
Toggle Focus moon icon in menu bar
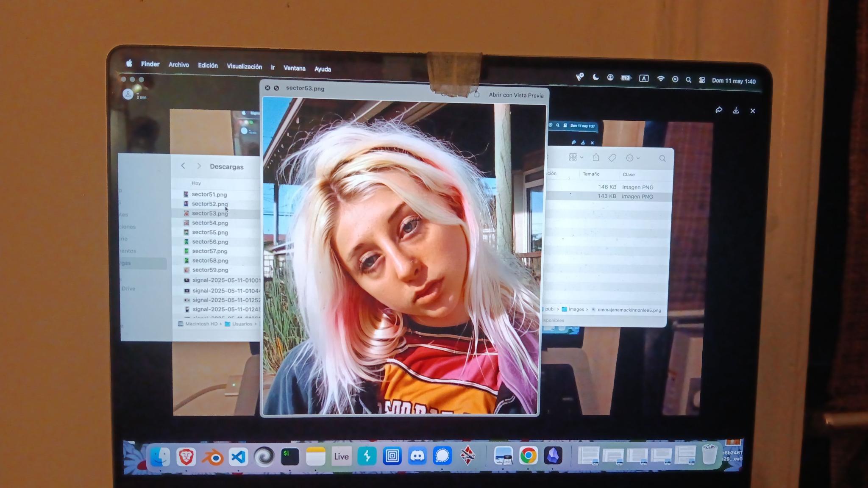coord(595,77)
